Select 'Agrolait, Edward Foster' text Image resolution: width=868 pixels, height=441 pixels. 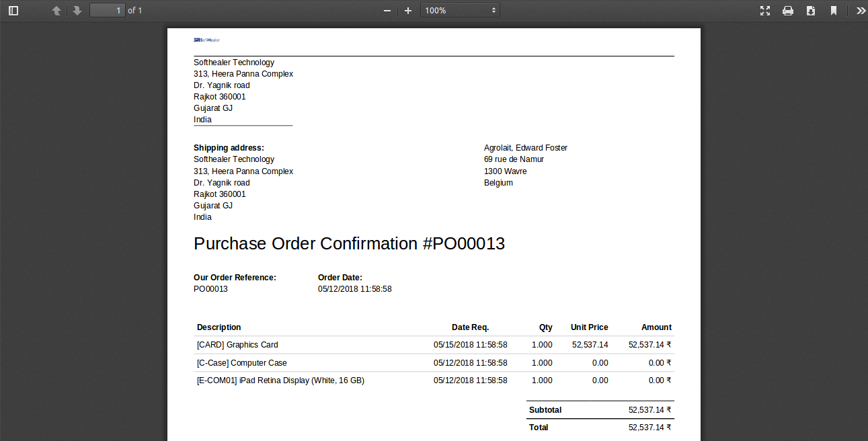[x=526, y=148]
